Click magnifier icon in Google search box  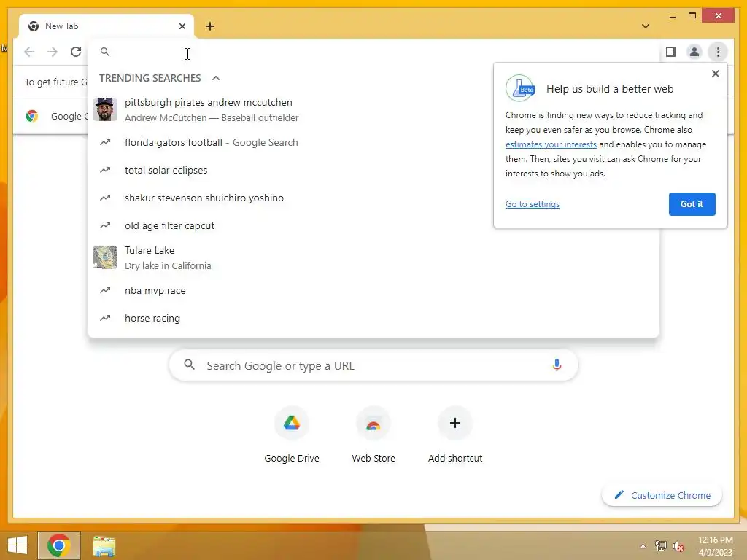[189, 365]
